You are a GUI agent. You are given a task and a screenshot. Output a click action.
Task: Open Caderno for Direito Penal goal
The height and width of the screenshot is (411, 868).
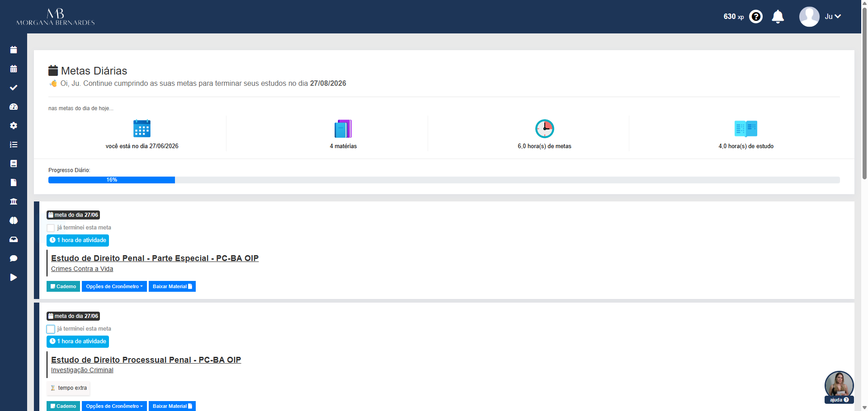(63, 286)
